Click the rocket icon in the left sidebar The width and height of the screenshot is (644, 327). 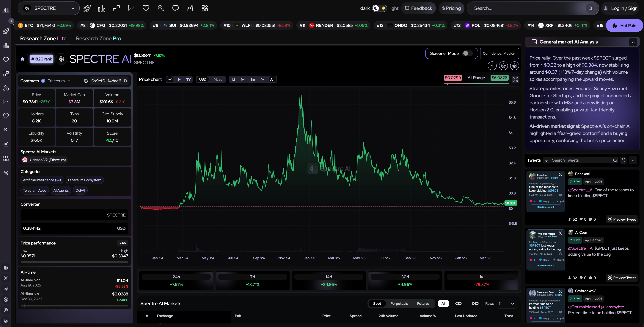coord(6,31)
